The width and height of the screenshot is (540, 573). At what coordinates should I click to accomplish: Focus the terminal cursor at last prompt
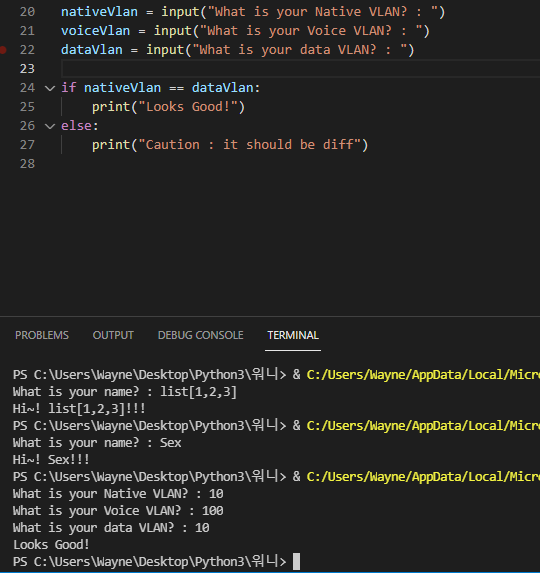pos(296,561)
